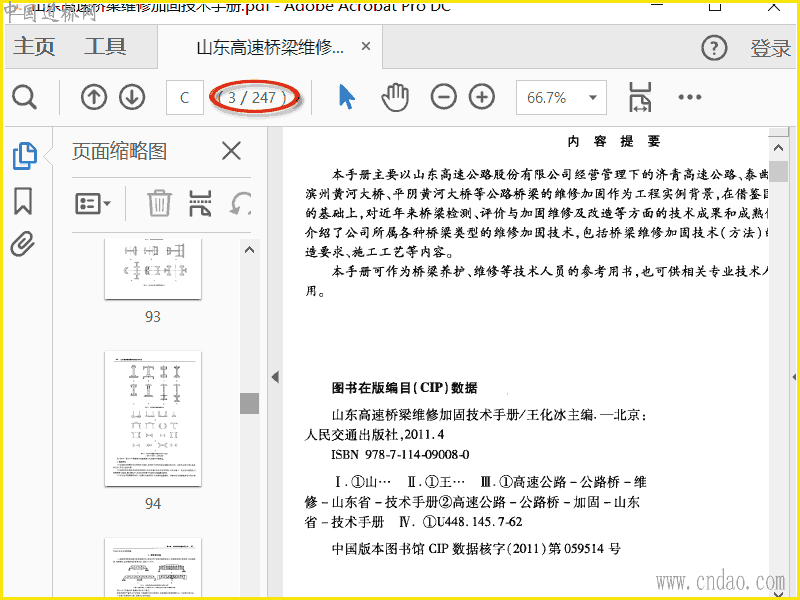Click the 登录 sign-in link
The image size is (800, 600).
(x=770, y=48)
